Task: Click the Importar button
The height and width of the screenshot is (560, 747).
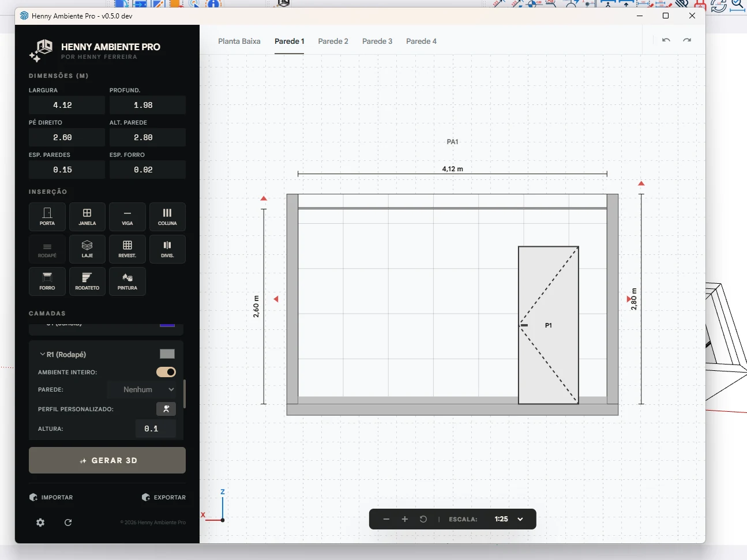Action: point(51,497)
